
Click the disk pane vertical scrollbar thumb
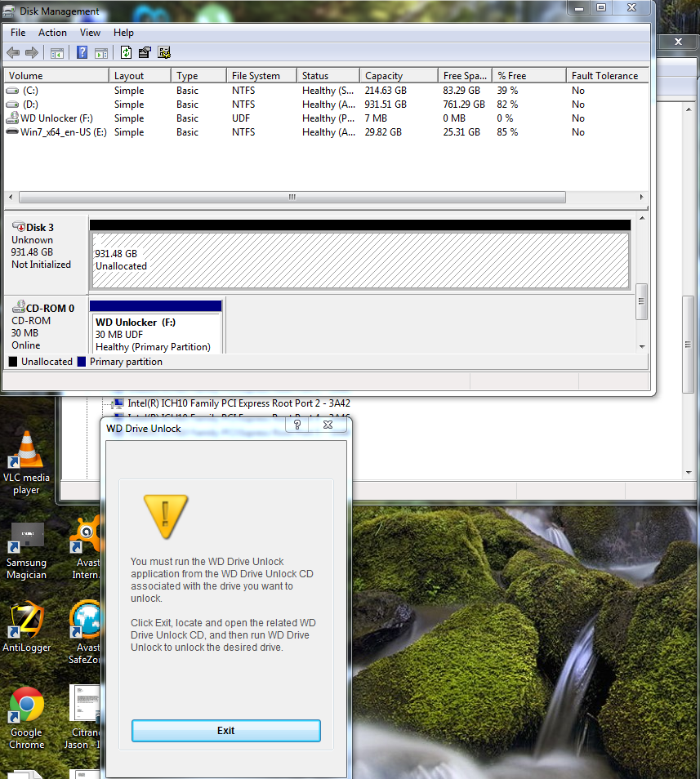pyautogui.click(x=641, y=301)
